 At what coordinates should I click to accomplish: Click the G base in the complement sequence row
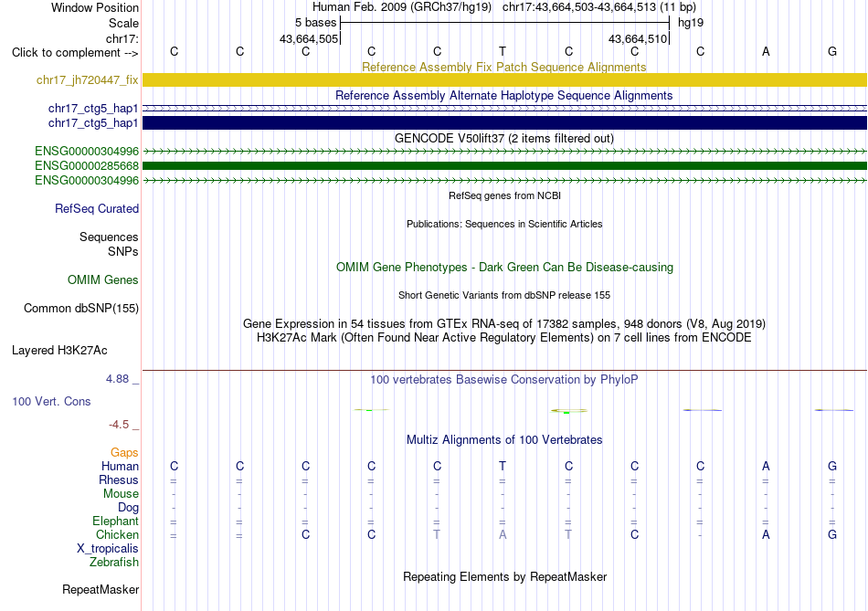(832, 51)
